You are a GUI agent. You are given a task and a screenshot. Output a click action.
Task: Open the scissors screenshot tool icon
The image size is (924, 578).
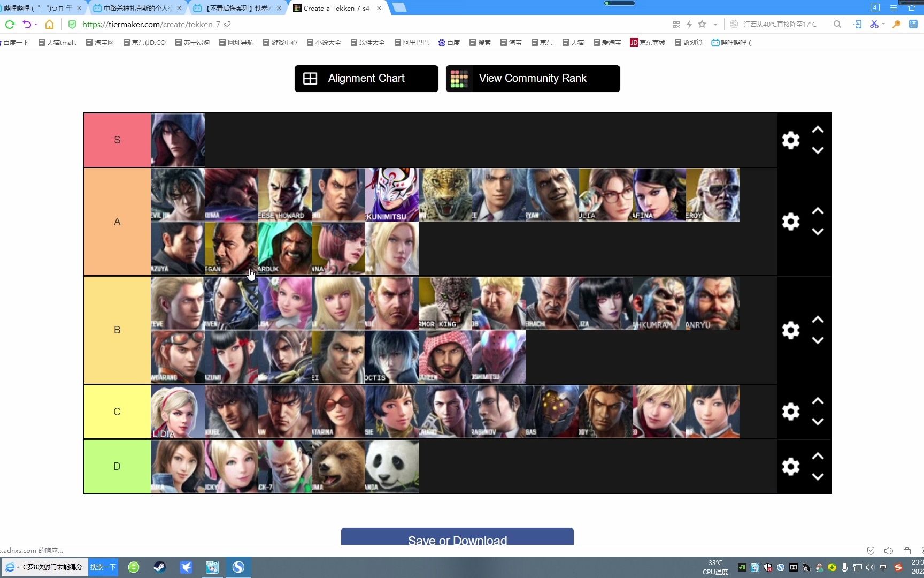(x=874, y=24)
